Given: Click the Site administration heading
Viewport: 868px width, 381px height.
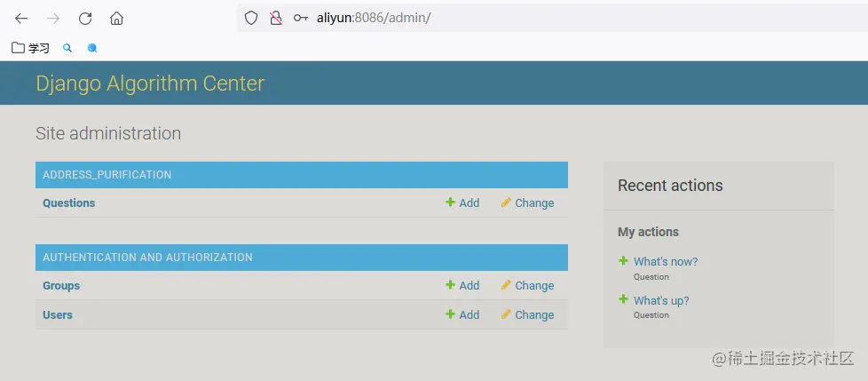Looking at the screenshot, I should pos(108,133).
